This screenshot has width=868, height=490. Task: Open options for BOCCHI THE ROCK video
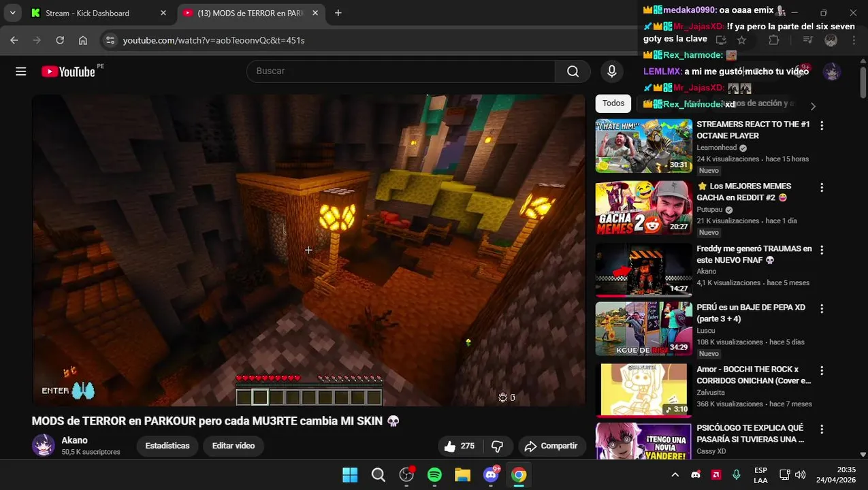point(822,371)
